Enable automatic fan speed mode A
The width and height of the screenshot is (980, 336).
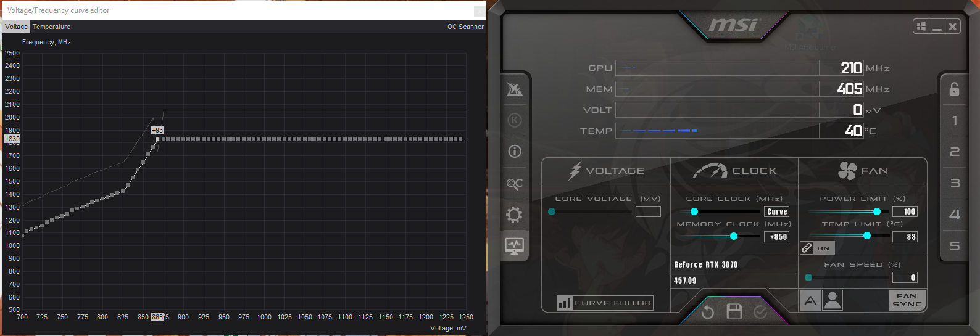tap(810, 300)
